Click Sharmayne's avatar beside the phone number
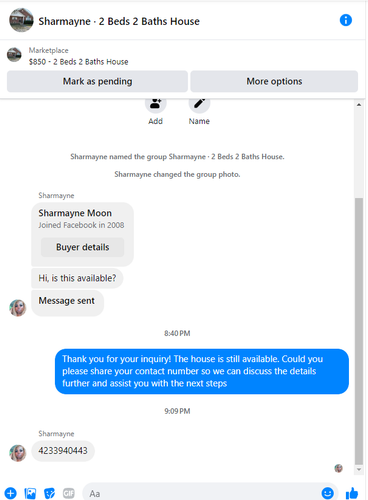The width and height of the screenshot is (368, 500). coord(18,453)
